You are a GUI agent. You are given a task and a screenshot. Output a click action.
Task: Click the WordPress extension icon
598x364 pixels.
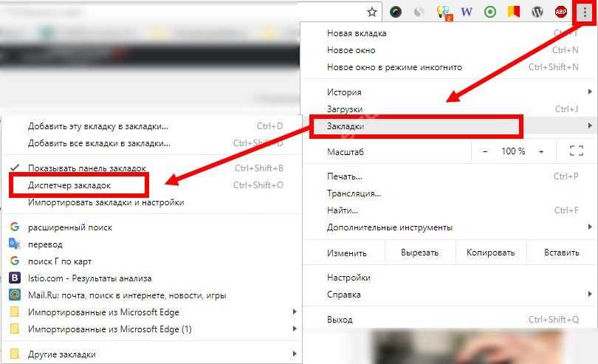(537, 12)
